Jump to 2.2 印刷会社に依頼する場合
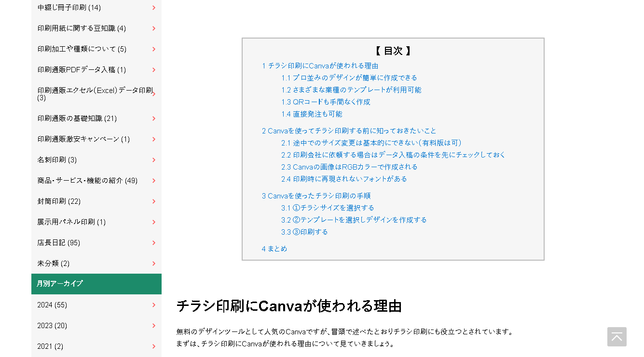644x357 pixels. click(393, 155)
